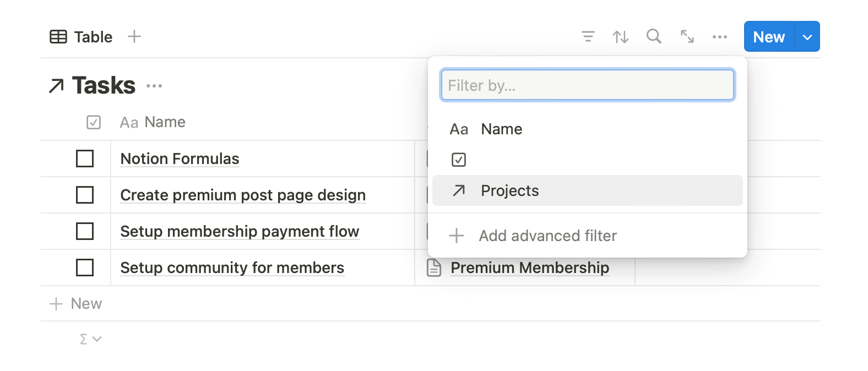Screen dimensions: 868x371
Task: Check the Notion Formulas task checkbox
Action: (x=85, y=159)
